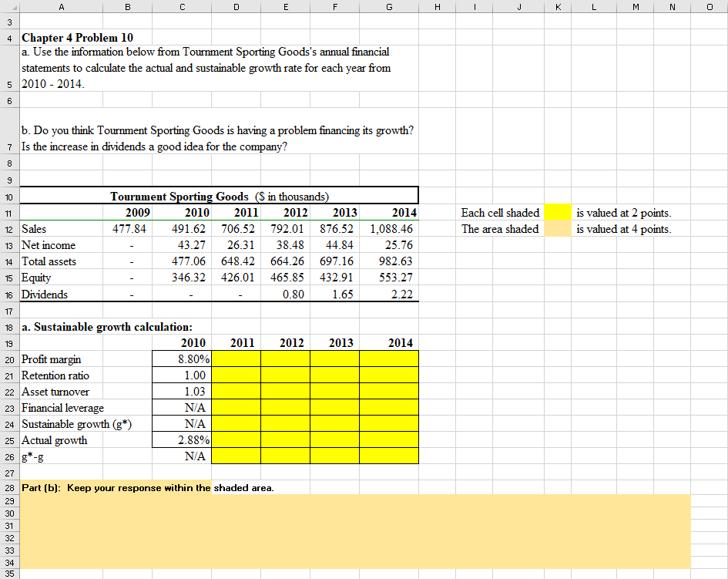
Task: Select the 'Actual growth' label
Action: tap(55, 440)
